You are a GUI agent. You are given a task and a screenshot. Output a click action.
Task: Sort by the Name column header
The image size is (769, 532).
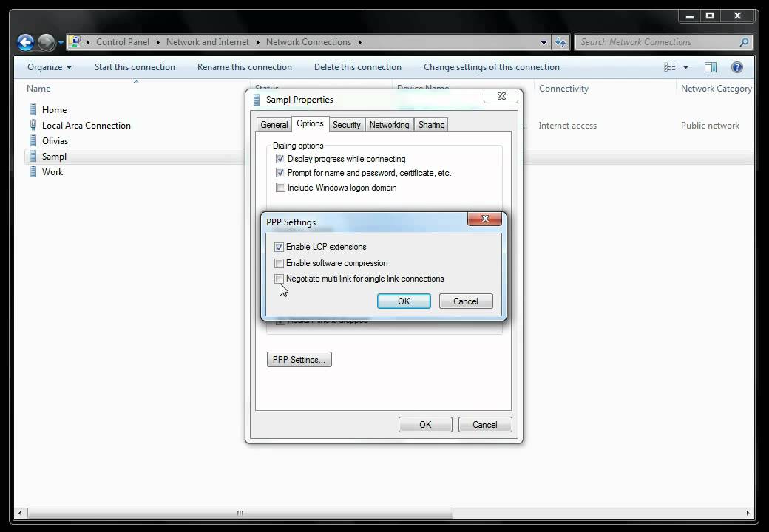[x=38, y=89]
